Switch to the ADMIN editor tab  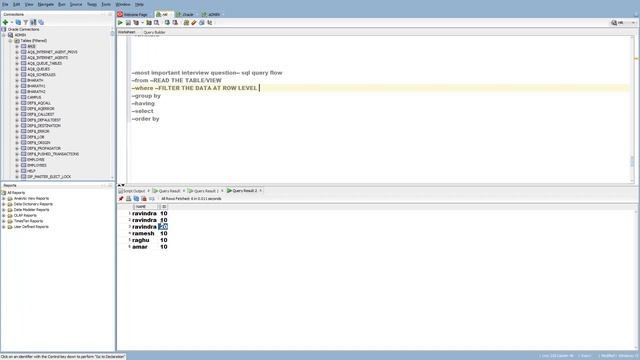coord(211,14)
